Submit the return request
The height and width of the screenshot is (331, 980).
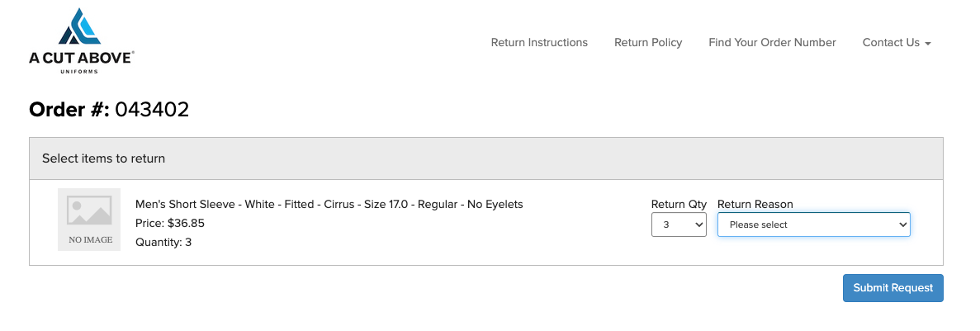(893, 288)
